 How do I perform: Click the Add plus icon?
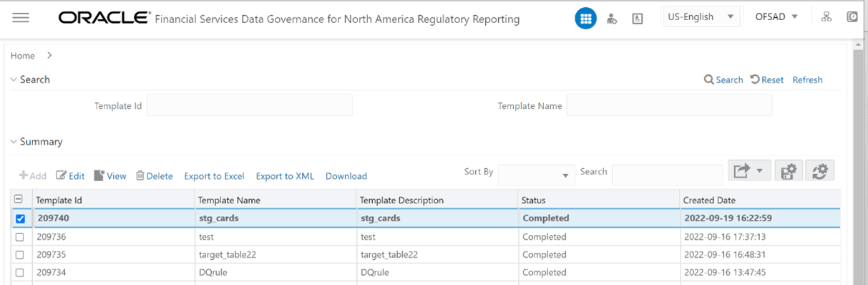[23, 175]
